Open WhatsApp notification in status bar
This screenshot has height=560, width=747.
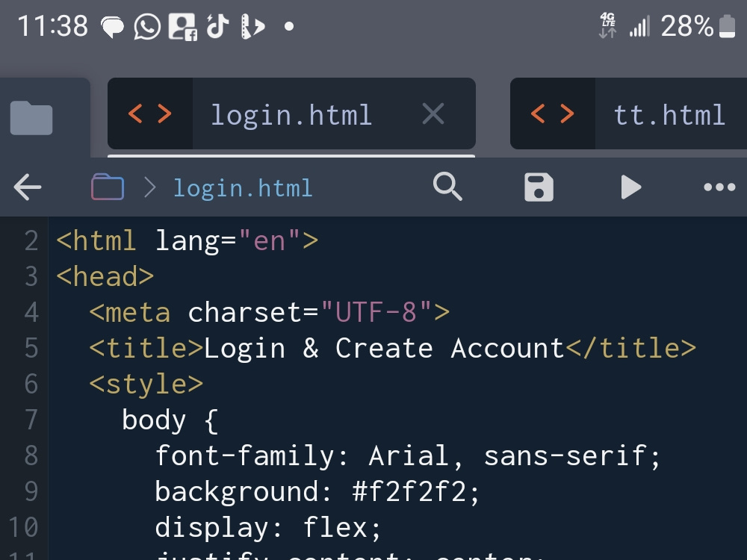pyautogui.click(x=147, y=26)
